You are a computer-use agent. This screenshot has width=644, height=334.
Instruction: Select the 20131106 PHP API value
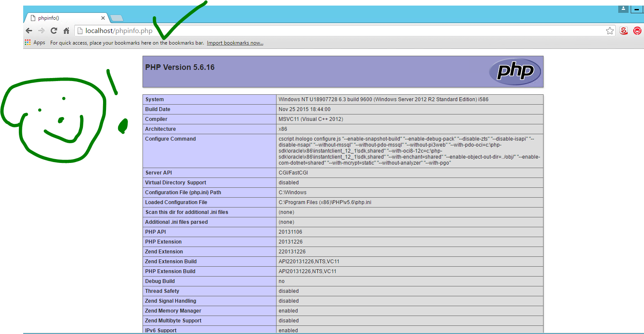point(290,232)
